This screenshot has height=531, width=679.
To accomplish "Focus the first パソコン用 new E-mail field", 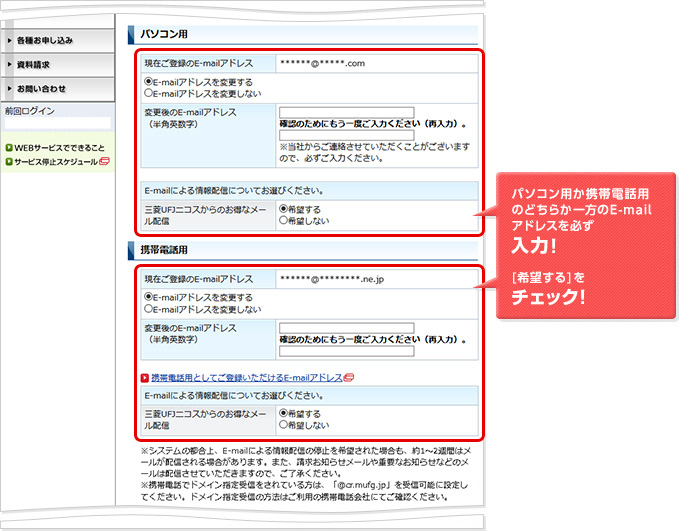I will [x=346, y=112].
